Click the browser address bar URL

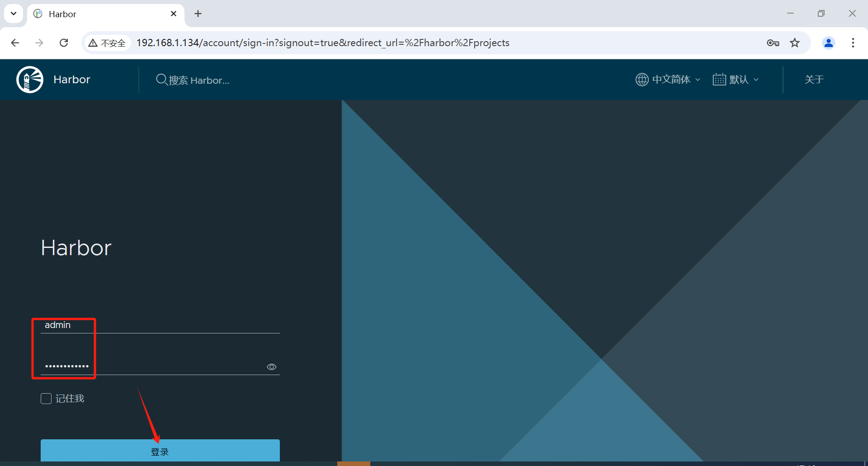pyautogui.click(x=323, y=43)
